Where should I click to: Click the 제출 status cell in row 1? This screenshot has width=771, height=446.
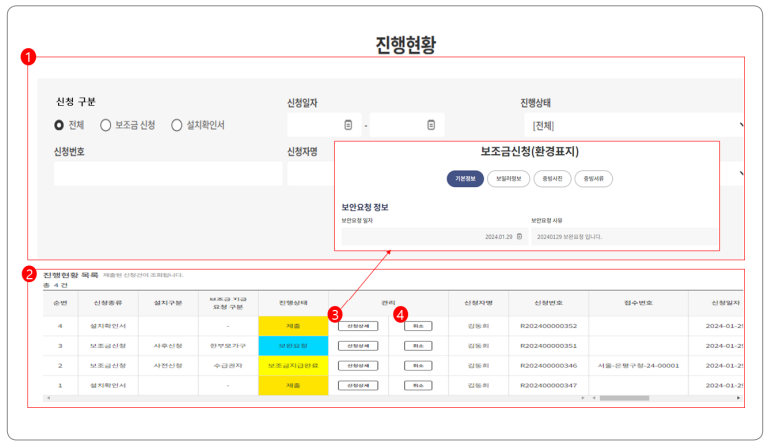[x=293, y=385]
